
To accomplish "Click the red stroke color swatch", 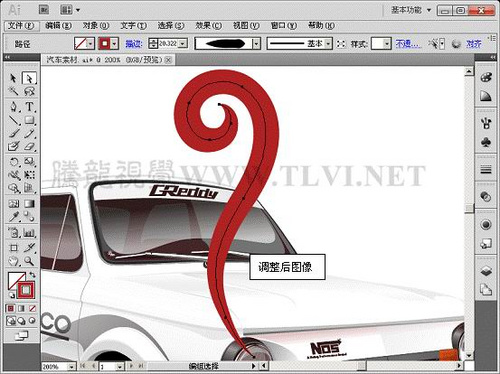I will 105,44.
